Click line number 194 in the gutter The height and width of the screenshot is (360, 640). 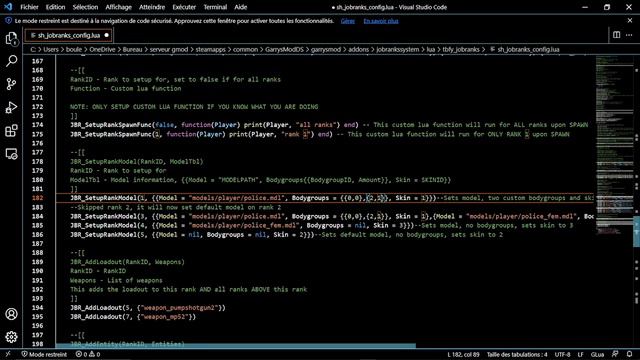[x=38, y=308]
